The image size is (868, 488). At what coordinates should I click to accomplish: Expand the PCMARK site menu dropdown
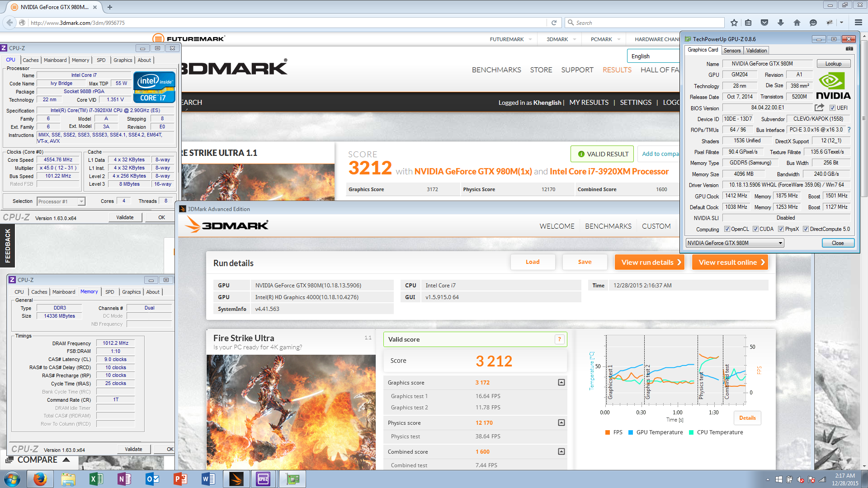click(x=619, y=39)
